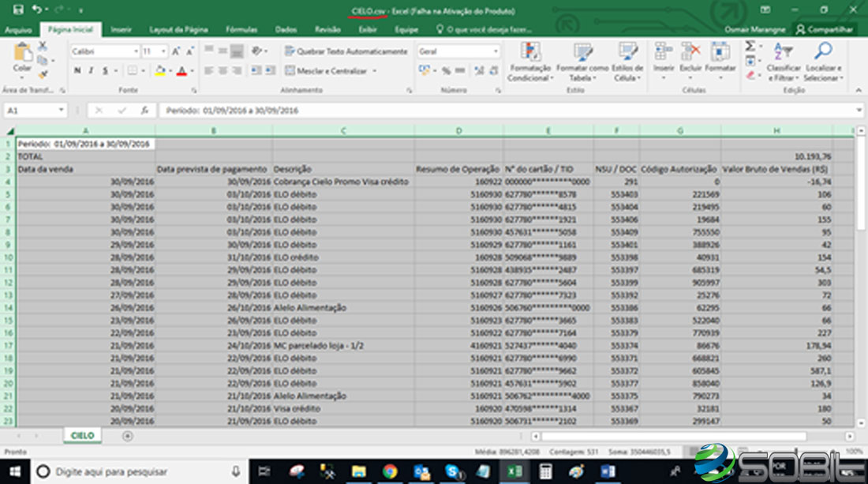Open Word from the taskbar

(608, 472)
